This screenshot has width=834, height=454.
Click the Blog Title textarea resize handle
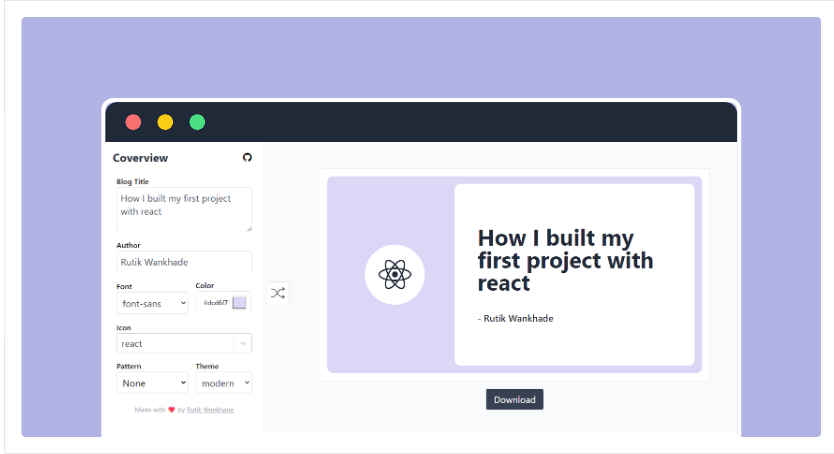[248, 228]
